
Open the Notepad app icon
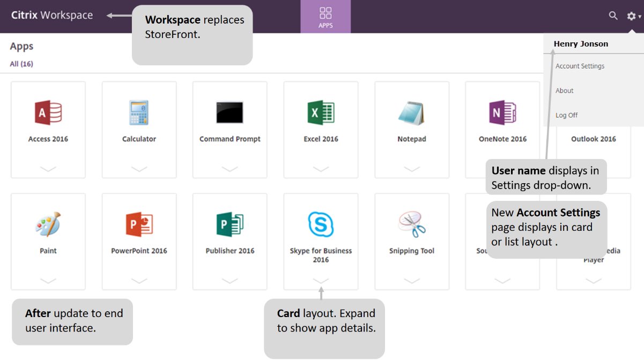tap(412, 112)
